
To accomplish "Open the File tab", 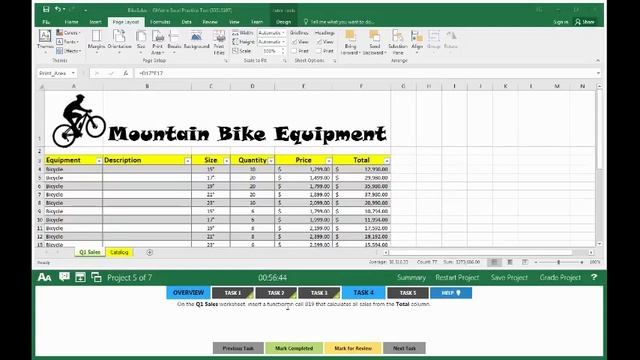I will [x=46, y=22].
